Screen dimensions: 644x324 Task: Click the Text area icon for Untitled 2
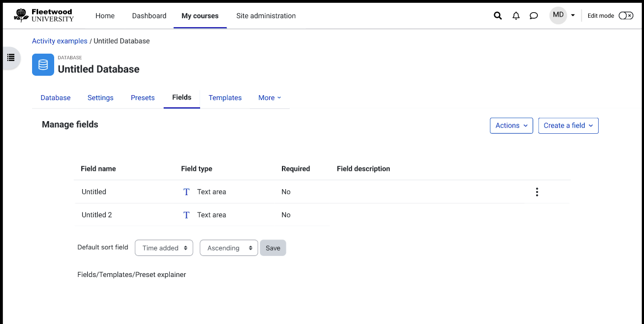pyautogui.click(x=186, y=215)
